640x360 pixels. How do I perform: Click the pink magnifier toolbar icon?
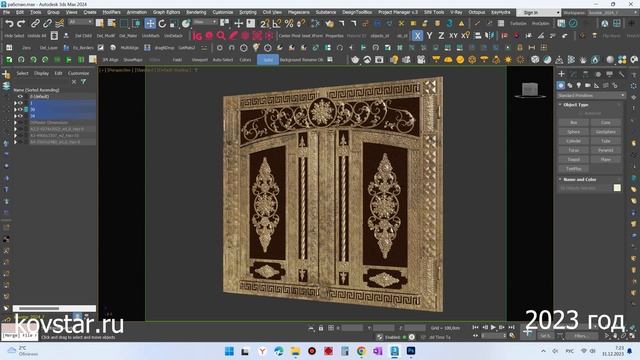click(221, 36)
